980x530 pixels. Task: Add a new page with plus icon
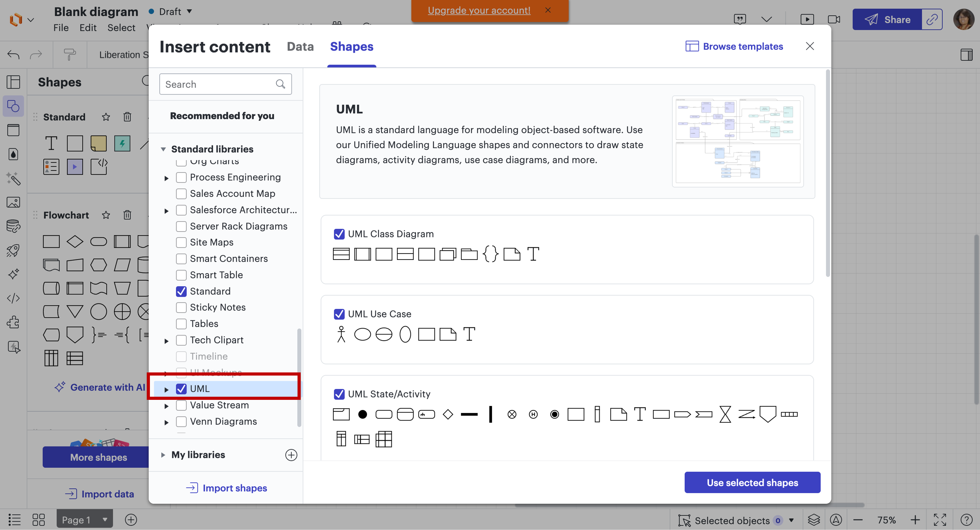131,520
